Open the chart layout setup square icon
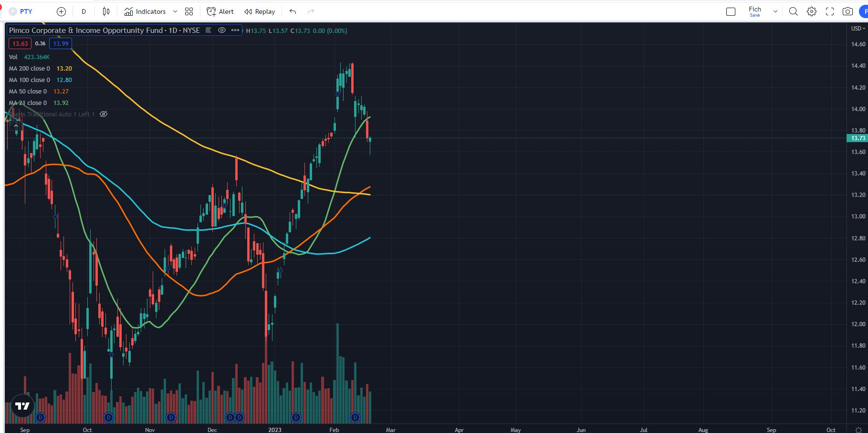 pos(731,11)
